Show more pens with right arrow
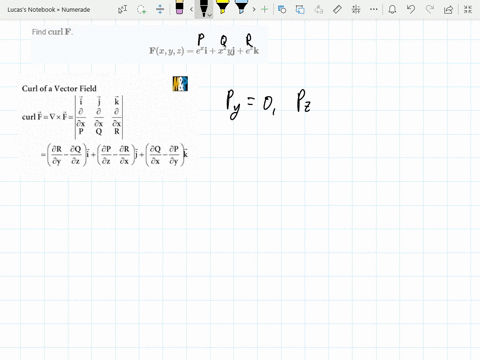 (254, 9)
